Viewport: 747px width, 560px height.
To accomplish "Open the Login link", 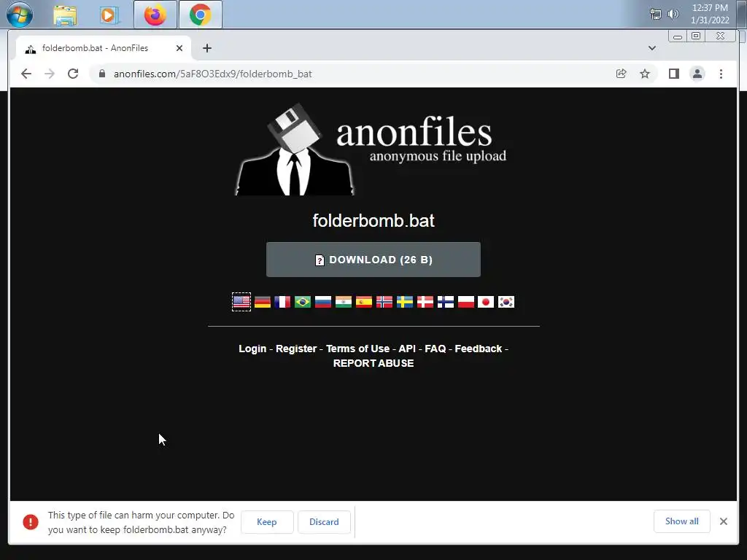I will coord(252,349).
